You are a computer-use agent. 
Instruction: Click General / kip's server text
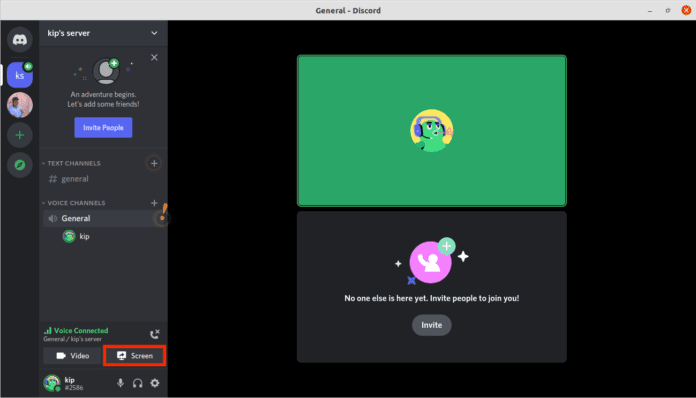(72, 339)
